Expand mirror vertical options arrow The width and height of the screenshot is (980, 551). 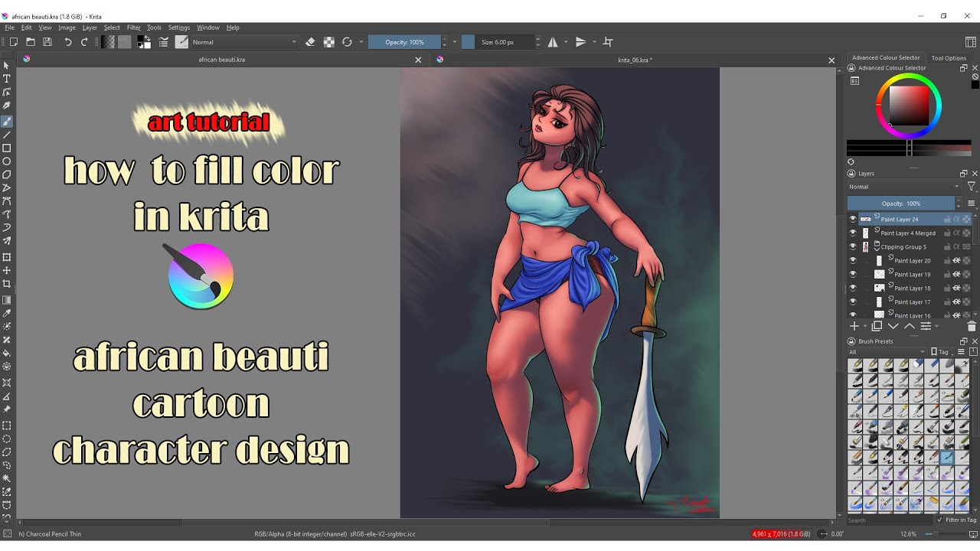(594, 42)
